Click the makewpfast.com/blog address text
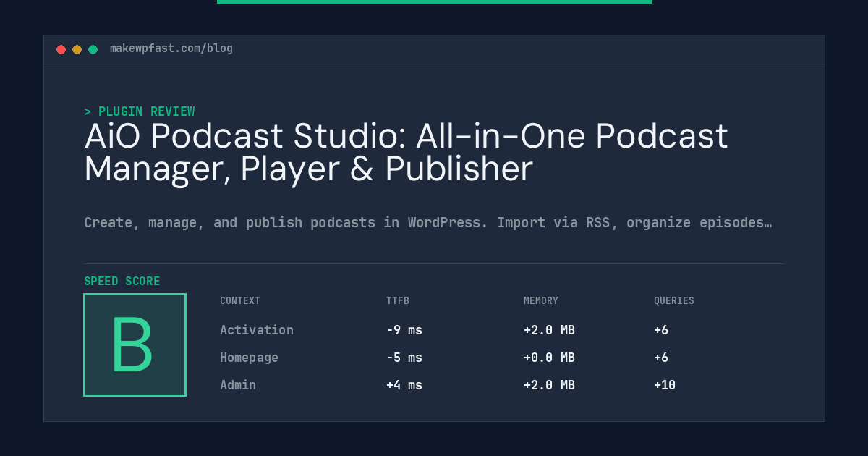The height and width of the screenshot is (456, 868). 171,48
